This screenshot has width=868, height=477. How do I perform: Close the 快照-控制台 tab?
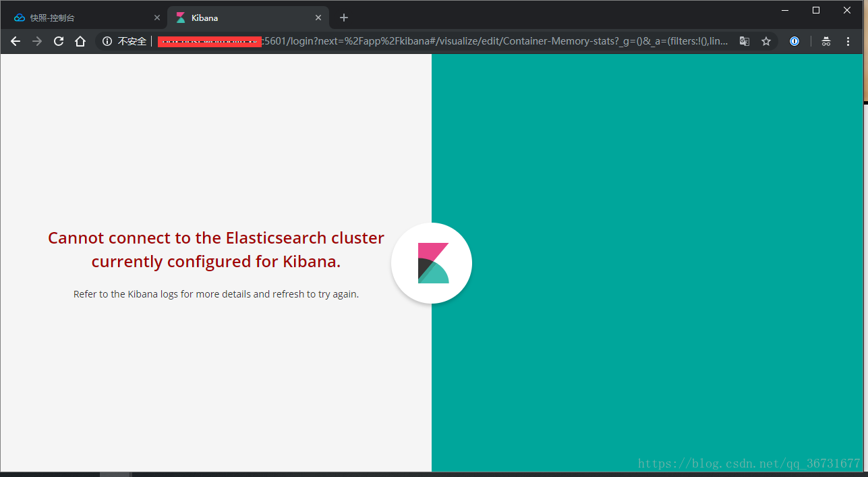click(157, 18)
